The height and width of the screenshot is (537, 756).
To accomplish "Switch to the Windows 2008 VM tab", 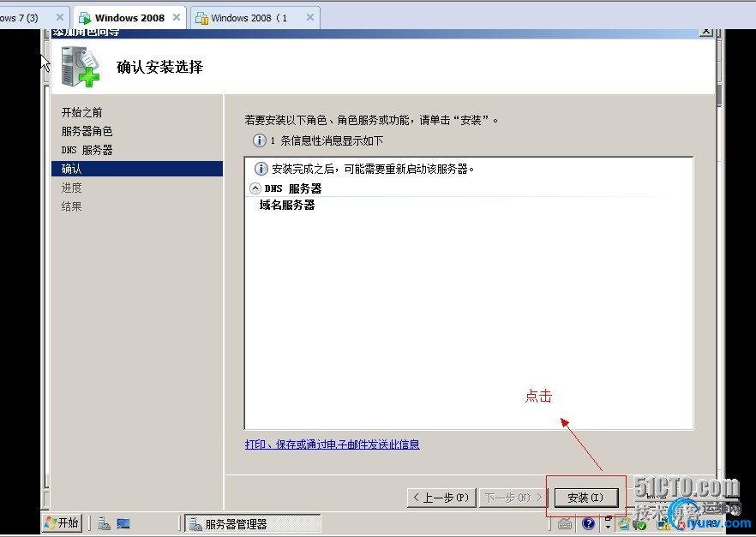I will pos(129,18).
